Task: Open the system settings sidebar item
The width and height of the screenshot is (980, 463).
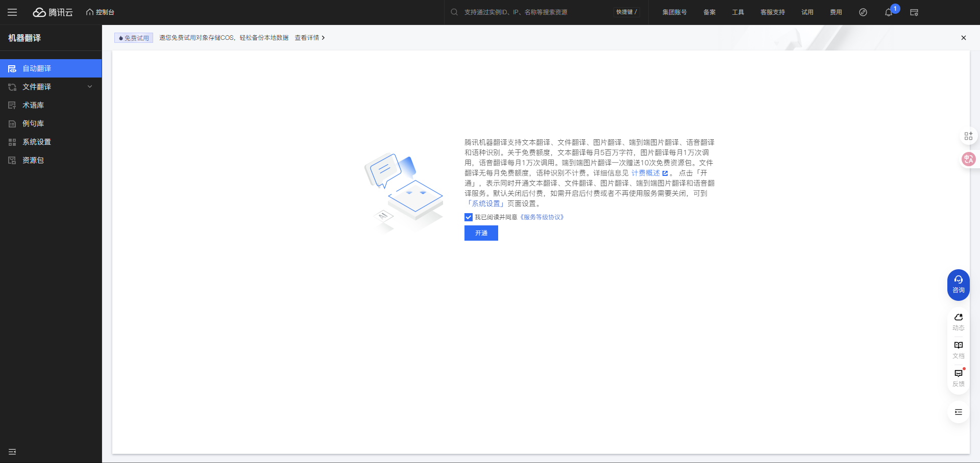Action: click(37, 142)
